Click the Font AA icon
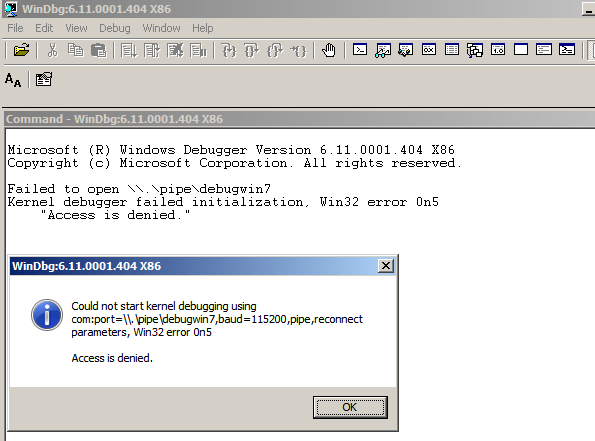The image size is (595, 441). (13, 80)
